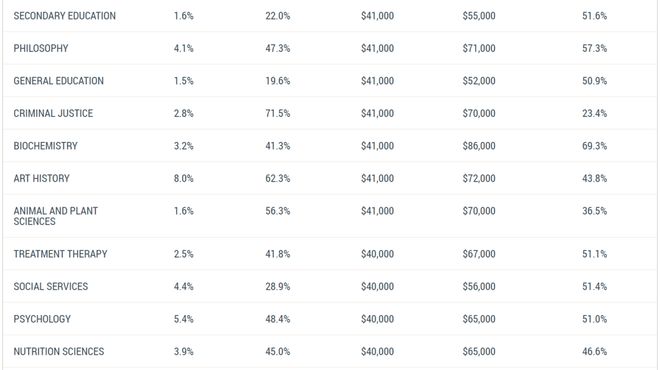Select the General Education row label
Screen dimensions: 660x370
click(x=59, y=81)
